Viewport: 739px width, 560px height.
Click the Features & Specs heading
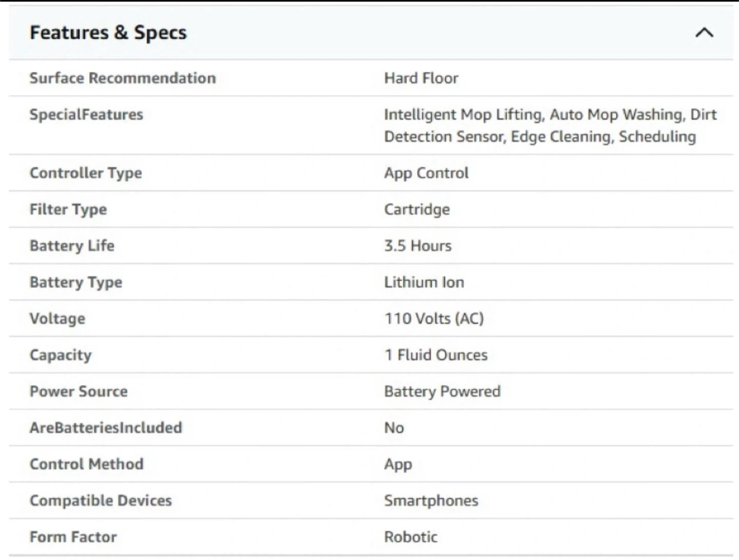click(x=108, y=33)
